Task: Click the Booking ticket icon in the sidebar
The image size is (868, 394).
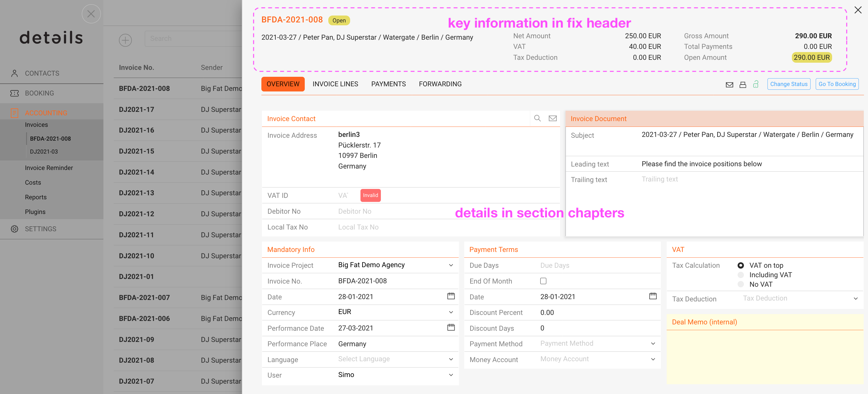Action: point(14,93)
